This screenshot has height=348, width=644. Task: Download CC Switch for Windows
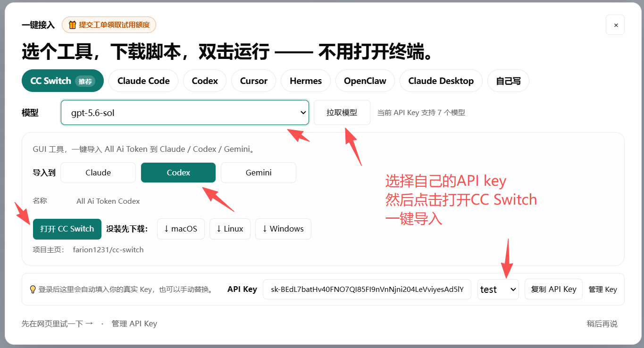point(283,229)
